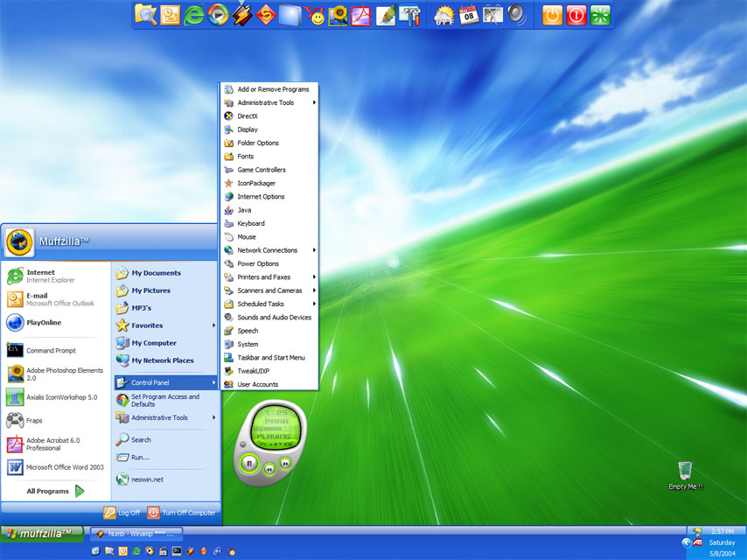Open Folder Options from Control Panel menu
Viewport: 747px width, 560px height.
tap(258, 143)
